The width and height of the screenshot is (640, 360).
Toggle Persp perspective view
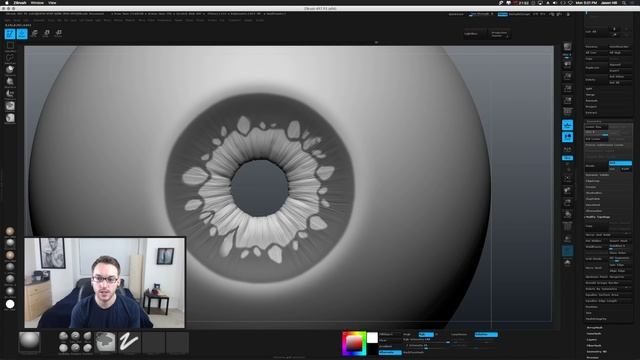[567, 111]
